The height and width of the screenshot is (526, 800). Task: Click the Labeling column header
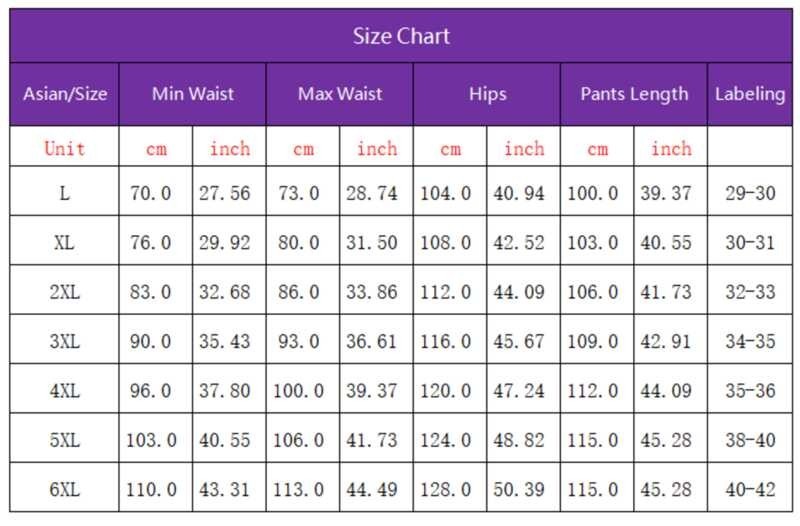click(750, 95)
